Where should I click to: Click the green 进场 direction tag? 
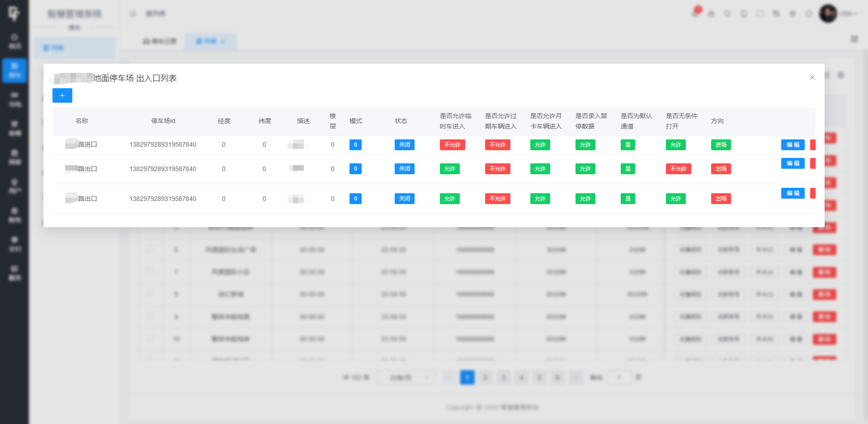point(721,145)
